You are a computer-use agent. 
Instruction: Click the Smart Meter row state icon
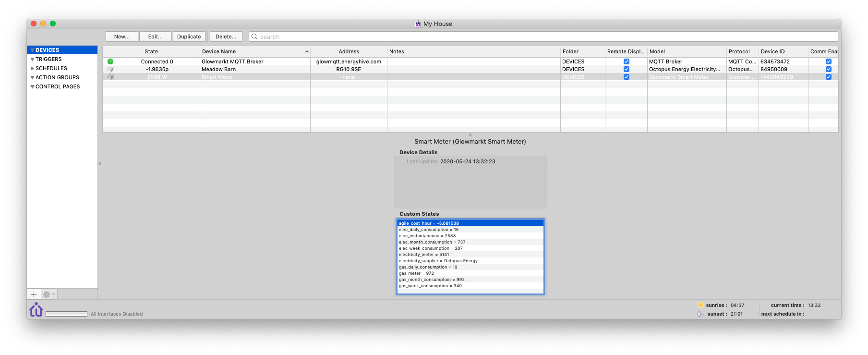point(110,77)
